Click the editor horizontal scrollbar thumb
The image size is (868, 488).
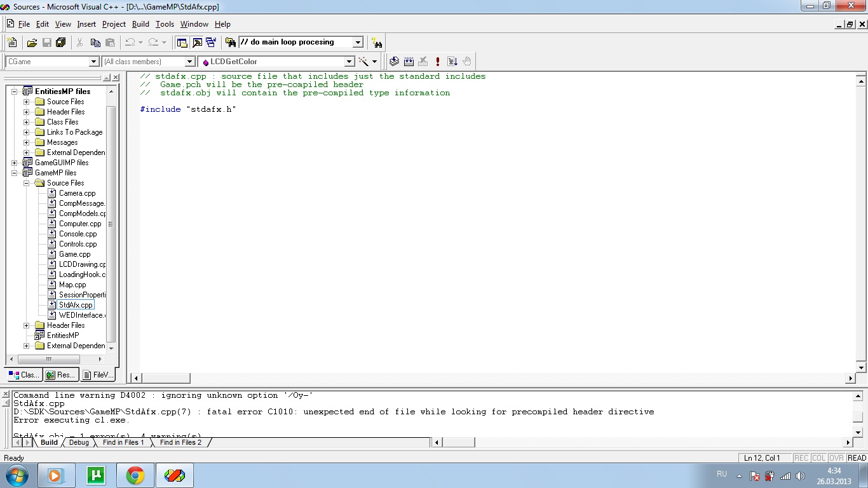166,378
